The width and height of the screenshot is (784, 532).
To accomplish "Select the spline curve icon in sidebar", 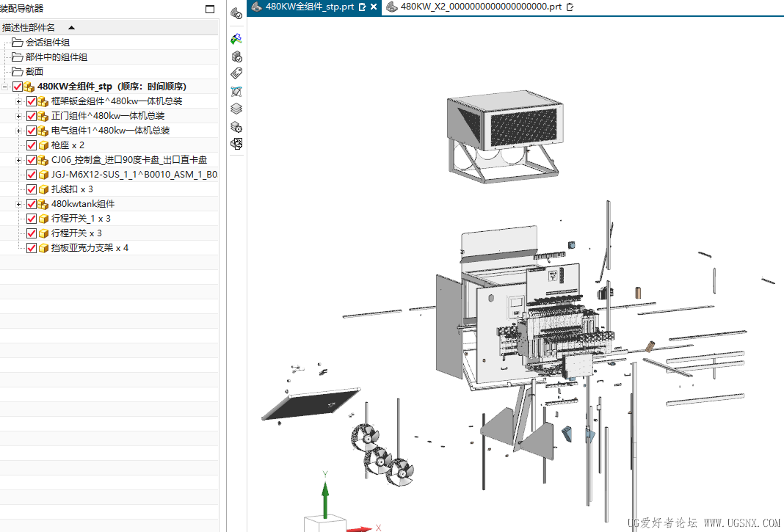I will [236, 91].
